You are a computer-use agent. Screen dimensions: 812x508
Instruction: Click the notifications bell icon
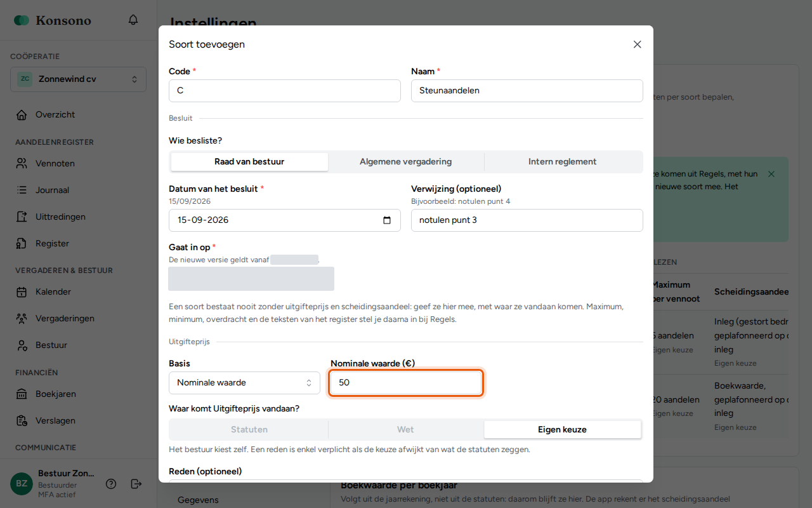[x=133, y=20]
